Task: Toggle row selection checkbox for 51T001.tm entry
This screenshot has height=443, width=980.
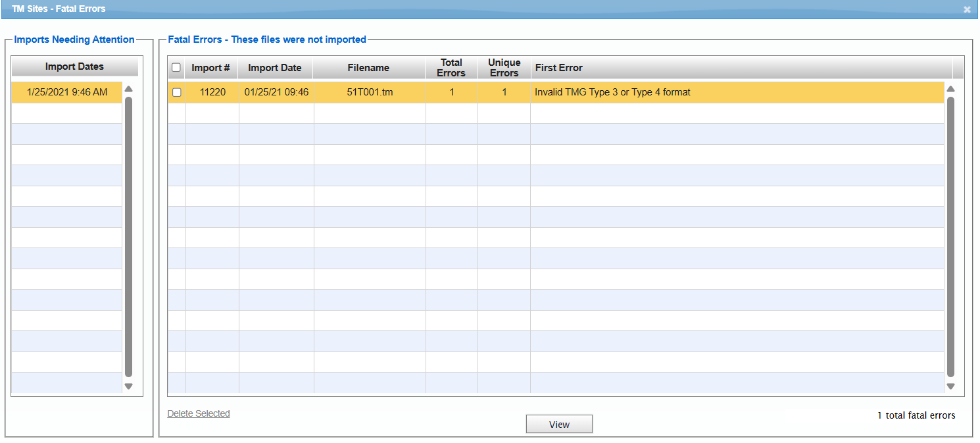Action: [x=176, y=92]
